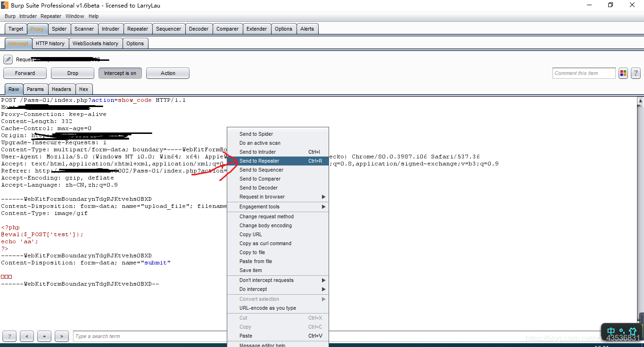Open the HTTP history sub-tab
Screen dimensions: 644x347
[x=50, y=43]
